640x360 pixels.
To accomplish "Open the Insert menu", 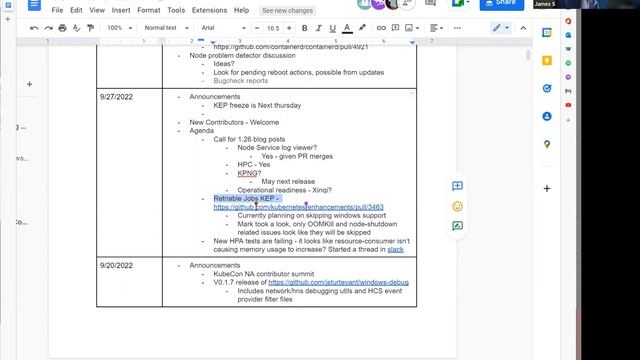I will point(121,10).
